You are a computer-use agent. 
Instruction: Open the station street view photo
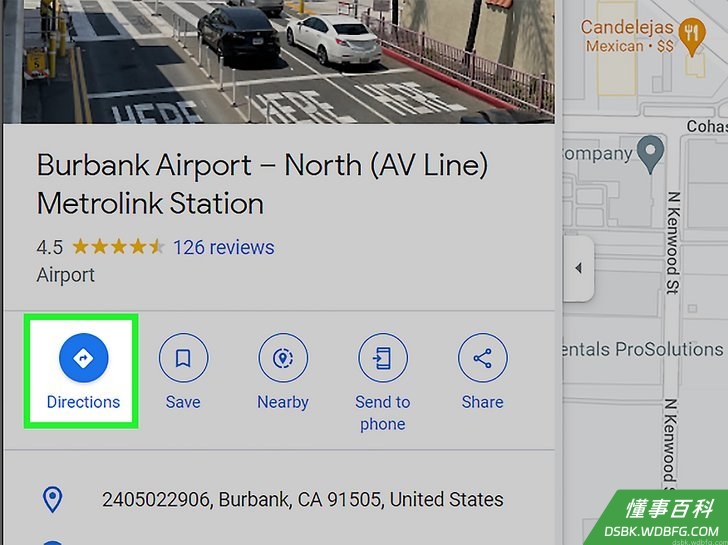(x=279, y=61)
